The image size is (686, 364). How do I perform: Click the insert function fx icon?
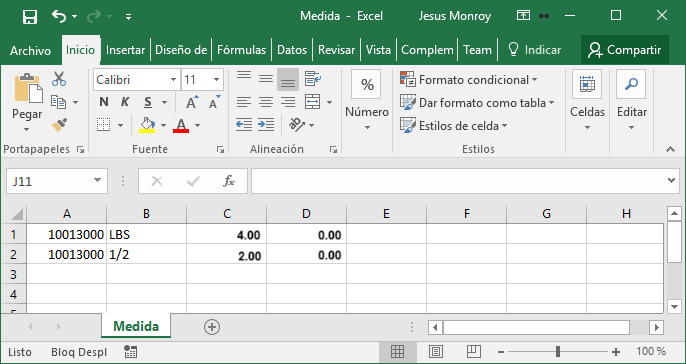[228, 181]
